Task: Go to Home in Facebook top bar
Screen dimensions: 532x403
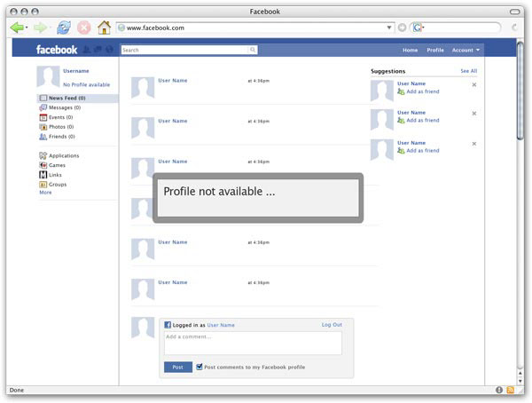Action: point(411,50)
